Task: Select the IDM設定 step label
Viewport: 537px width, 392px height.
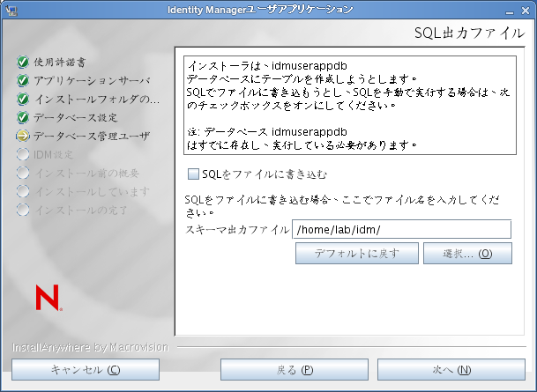Action: (54, 154)
